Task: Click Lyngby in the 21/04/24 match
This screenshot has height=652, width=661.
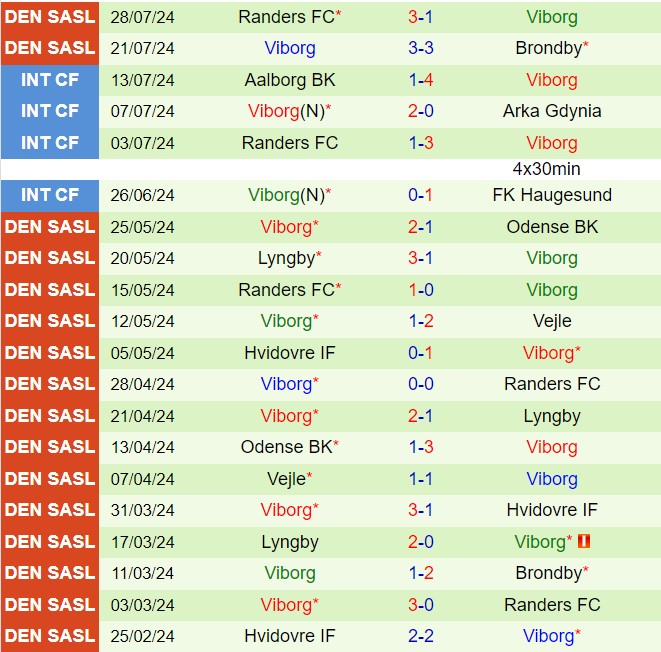Action: [x=552, y=416]
